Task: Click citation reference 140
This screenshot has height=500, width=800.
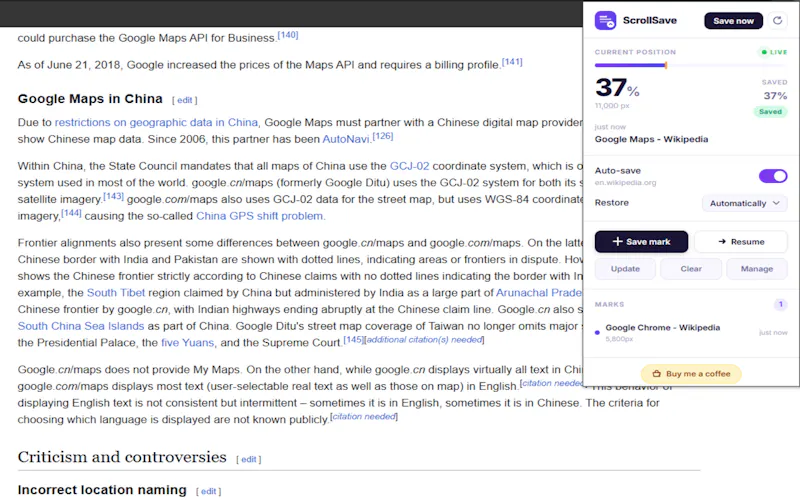Action: 288,35
